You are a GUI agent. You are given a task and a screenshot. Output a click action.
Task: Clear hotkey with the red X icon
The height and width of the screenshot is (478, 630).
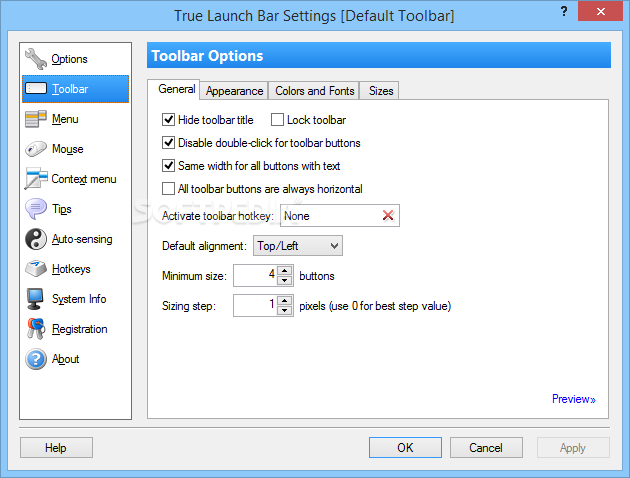(x=388, y=216)
